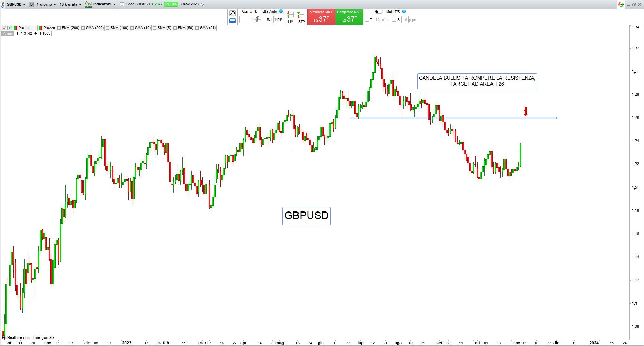Click the 2023 label on the time axis
The height and width of the screenshot is (346, 644).
(127, 343)
